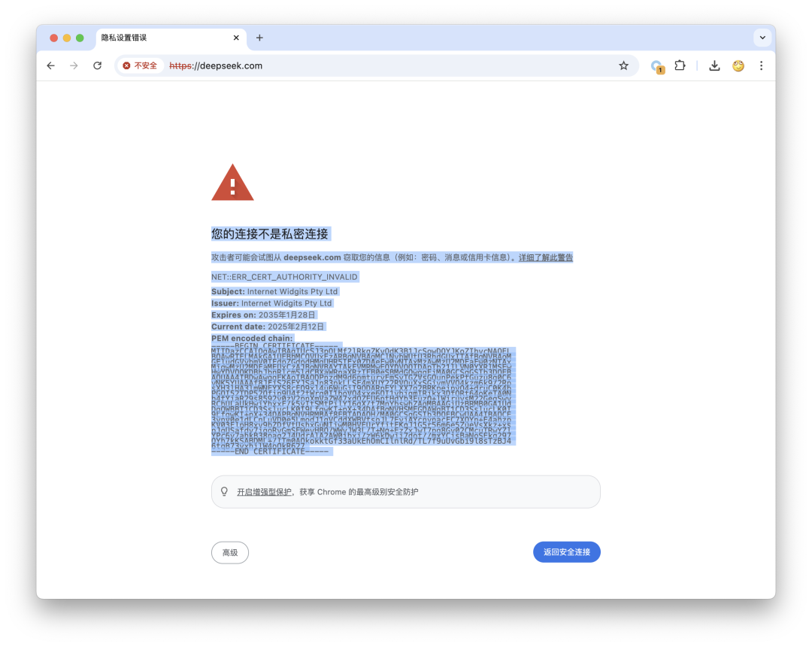
Task: Click the 开启增强型保护 link
Action: (x=264, y=492)
